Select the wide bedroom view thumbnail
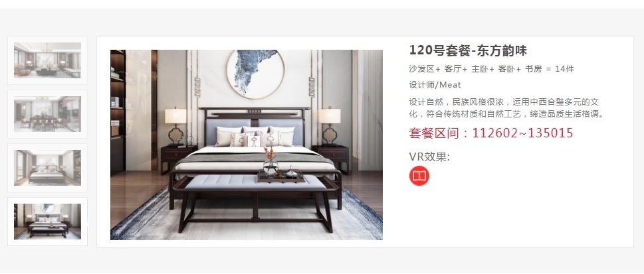644x274 pixels. pos(47,168)
